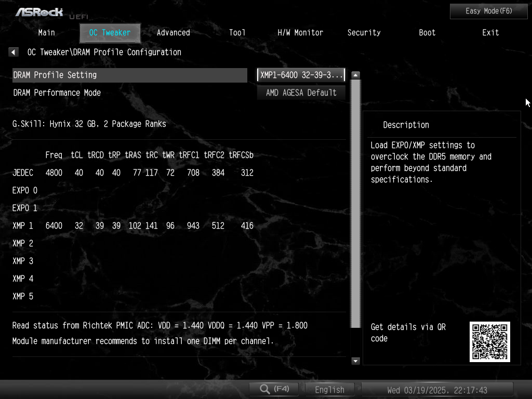Select the Exit tab

490,33
